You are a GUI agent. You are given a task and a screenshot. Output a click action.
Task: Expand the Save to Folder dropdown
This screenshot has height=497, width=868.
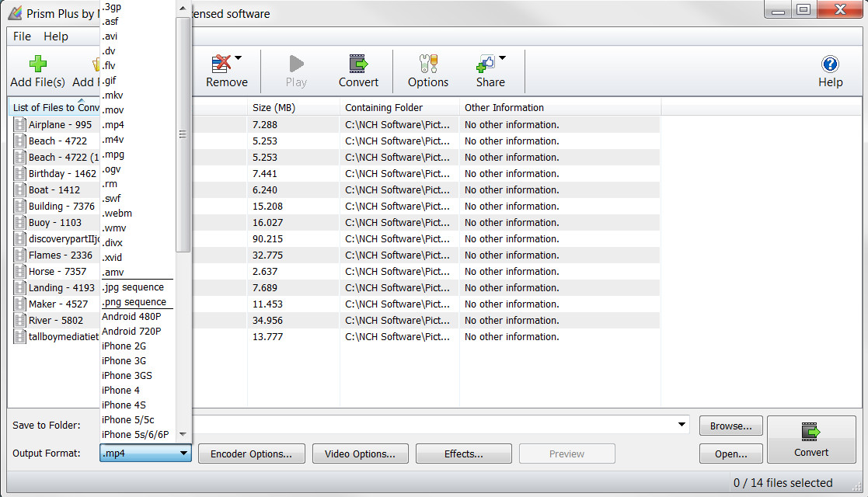click(682, 424)
